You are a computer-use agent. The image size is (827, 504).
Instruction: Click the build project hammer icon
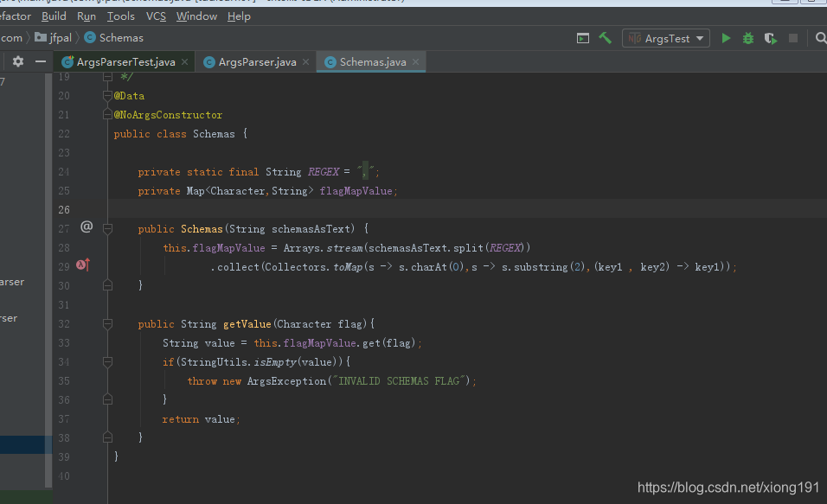pyautogui.click(x=605, y=38)
